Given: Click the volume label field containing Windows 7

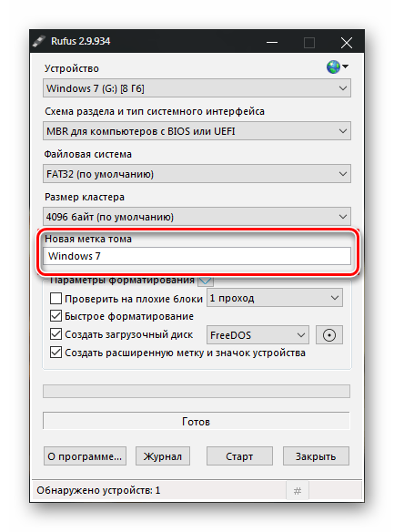Looking at the screenshot, I should point(197,256).
